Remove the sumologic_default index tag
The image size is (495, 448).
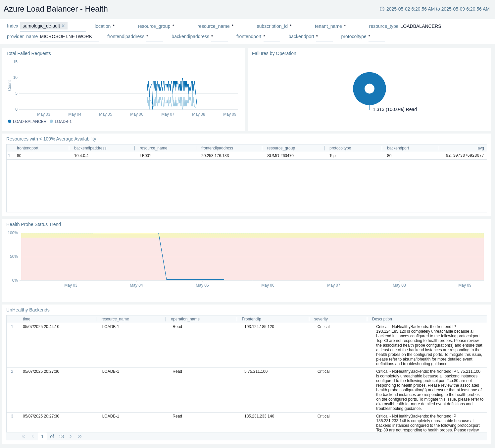[x=63, y=26]
